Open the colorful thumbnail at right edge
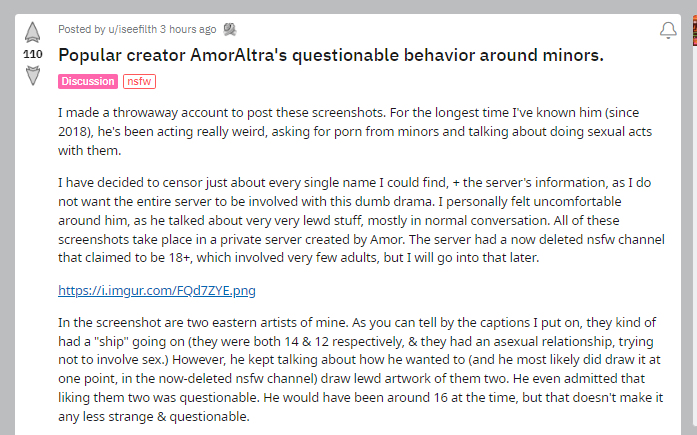697x435 pixels. click(694, 30)
